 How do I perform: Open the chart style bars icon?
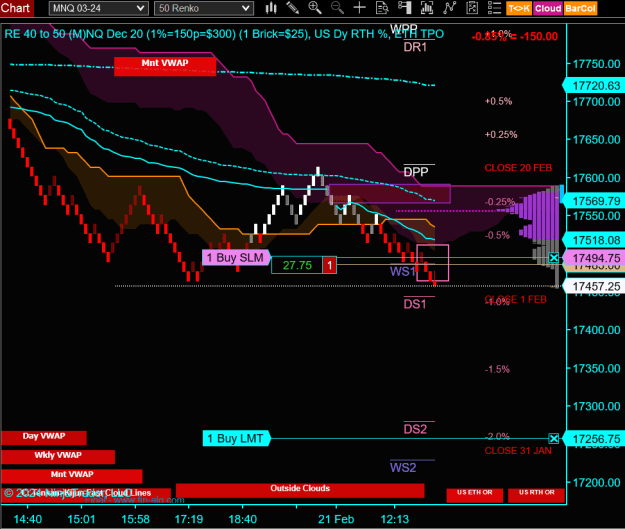pyautogui.click(x=271, y=8)
